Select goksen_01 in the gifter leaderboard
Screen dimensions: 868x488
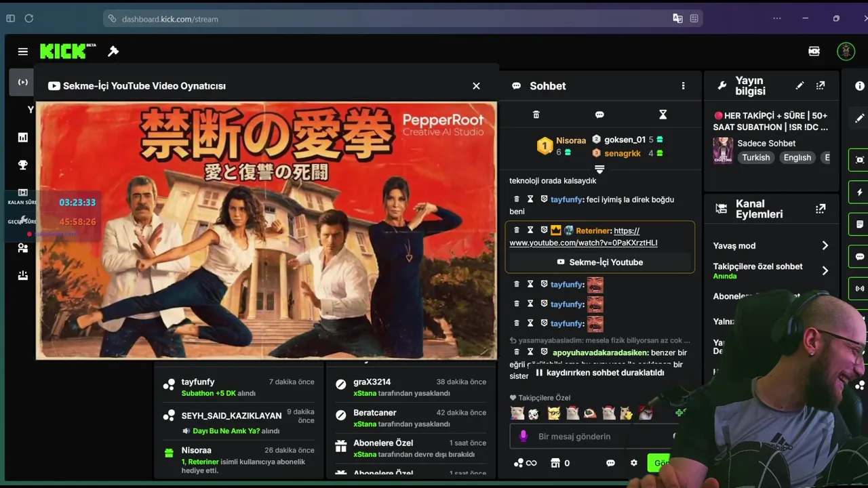pyautogui.click(x=625, y=140)
